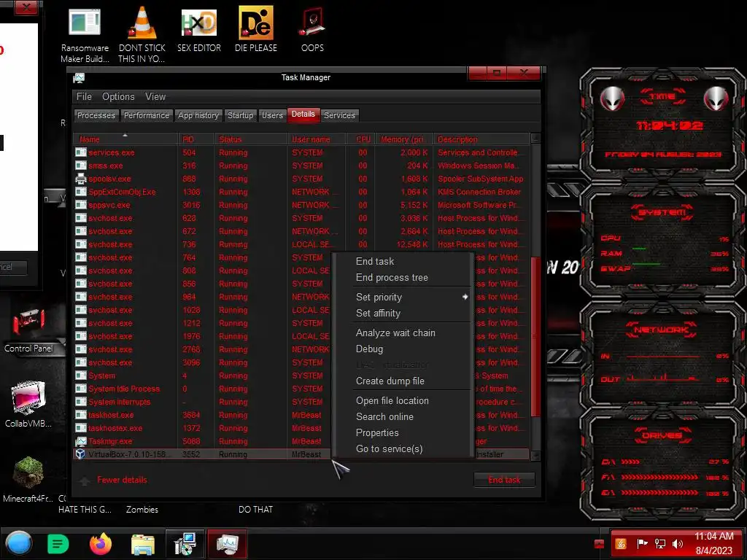Expand the Set priority submenu
The width and height of the screenshot is (747, 560).
412,297
